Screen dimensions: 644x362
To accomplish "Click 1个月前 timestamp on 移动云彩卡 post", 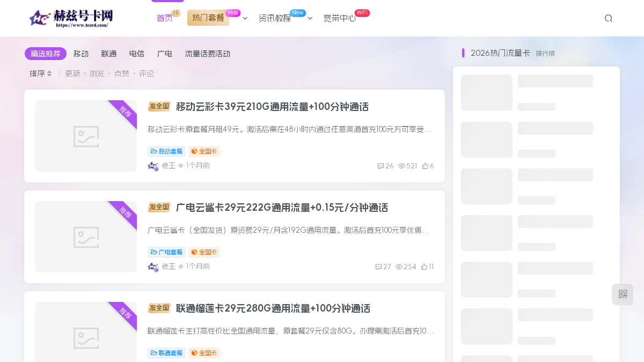I will click(x=198, y=166).
